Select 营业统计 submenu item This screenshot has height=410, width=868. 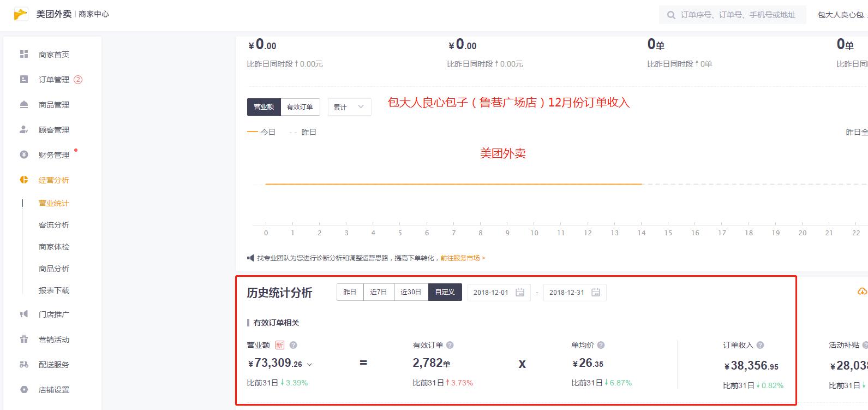tap(53, 203)
